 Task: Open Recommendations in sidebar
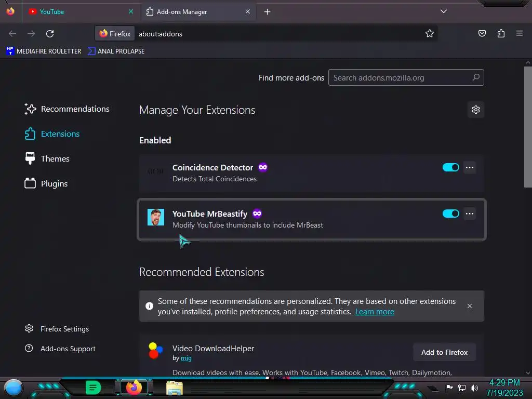click(x=67, y=109)
